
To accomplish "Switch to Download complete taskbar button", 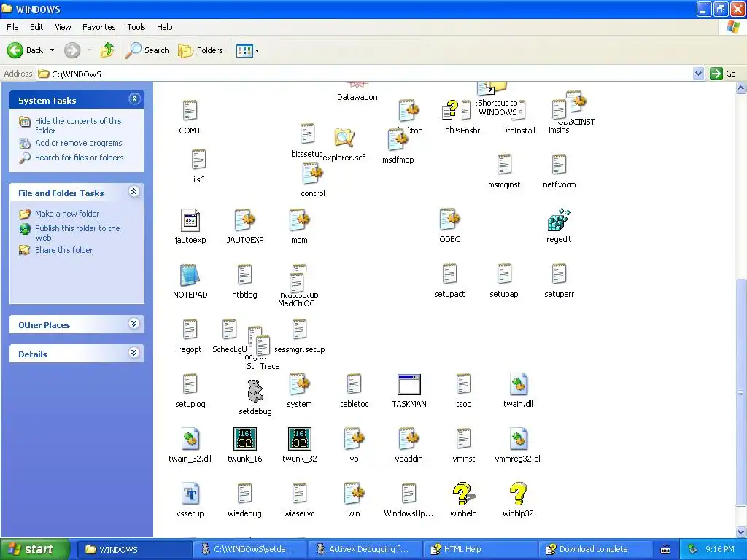I will (596, 549).
